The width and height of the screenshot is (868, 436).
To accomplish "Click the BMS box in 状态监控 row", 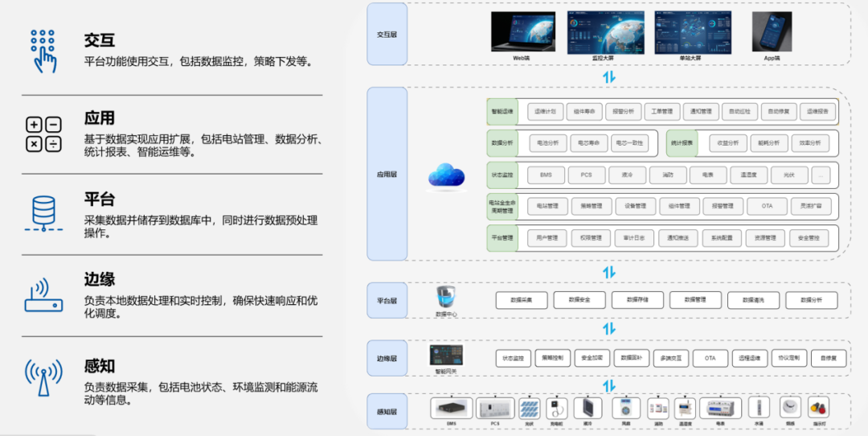I will tap(547, 175).
